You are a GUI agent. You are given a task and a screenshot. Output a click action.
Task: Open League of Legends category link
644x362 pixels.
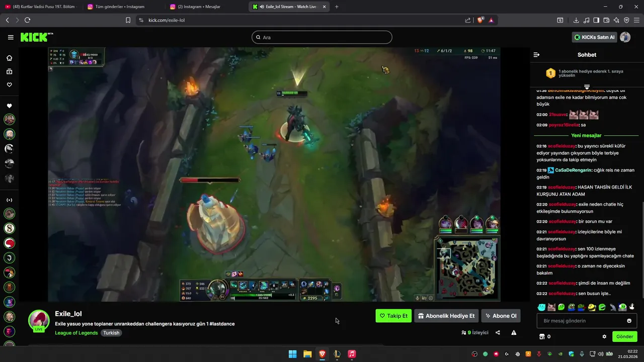pos(76,333)
